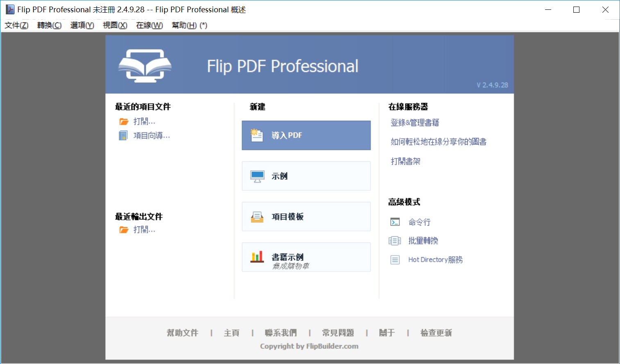This screenshot has width=620, height=364.
Task: Open Hot Directory服務 link
Action: pyautogui.click(x=435, y=260)
